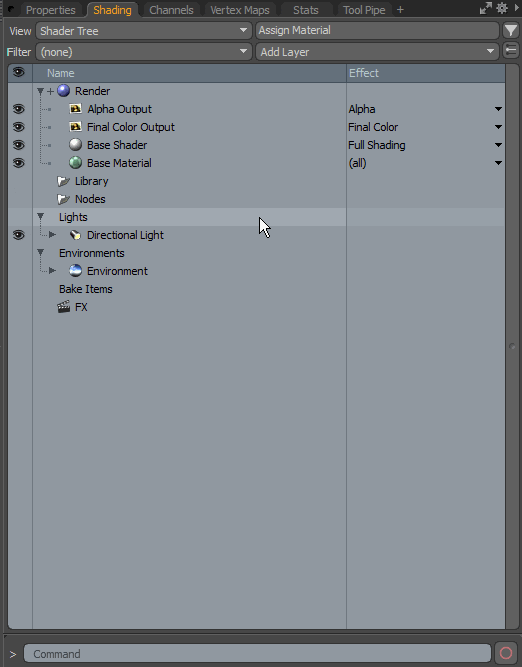Click the Base Shader grey sphere icon

[x=75, y=145]
